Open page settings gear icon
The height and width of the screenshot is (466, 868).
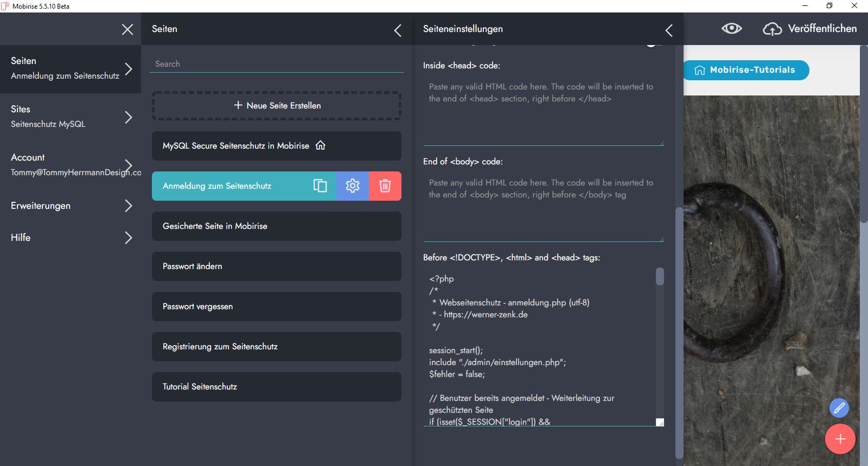click(x=353, y=186)
